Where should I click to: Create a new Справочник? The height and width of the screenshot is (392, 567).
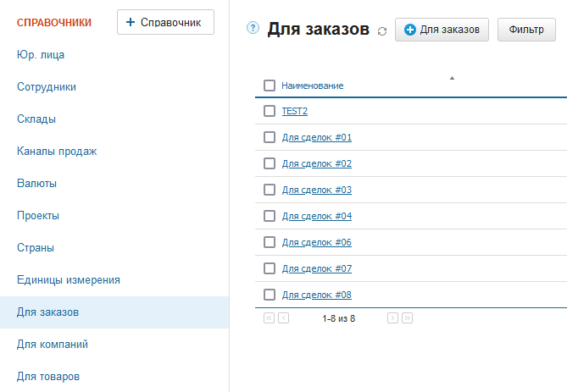point(165,22)
